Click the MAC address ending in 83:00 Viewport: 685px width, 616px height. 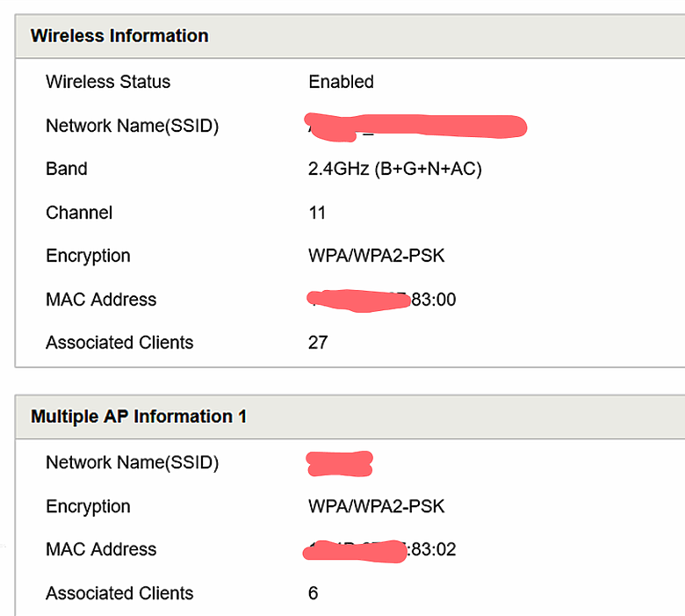coord(381,300)
